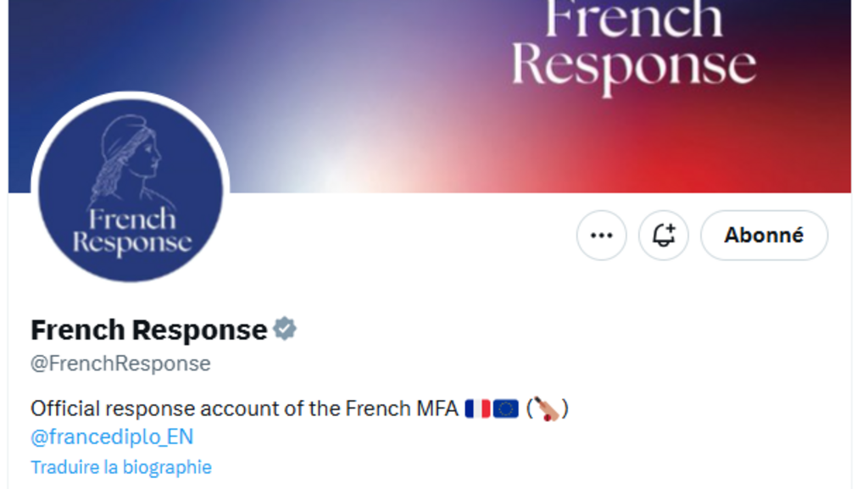
Task: Translate the bio via Traduire la biographie
Action: tap(120, 466)
